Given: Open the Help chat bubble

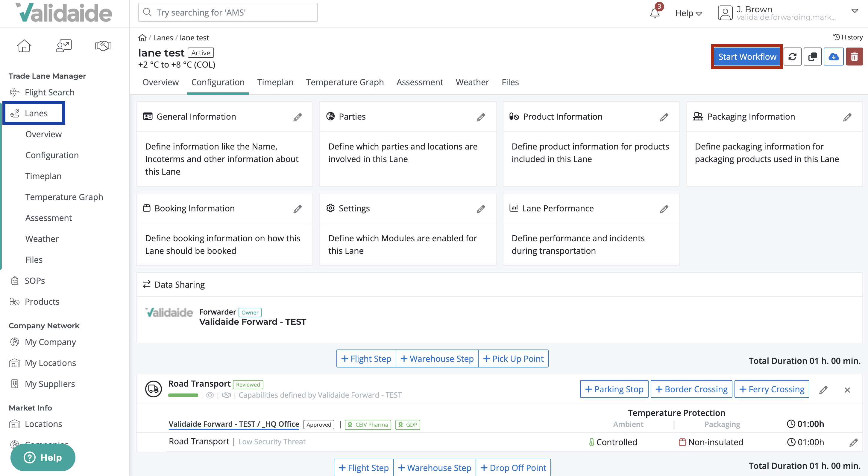Looking at the screenshot, I should click(x=43, y=457).
